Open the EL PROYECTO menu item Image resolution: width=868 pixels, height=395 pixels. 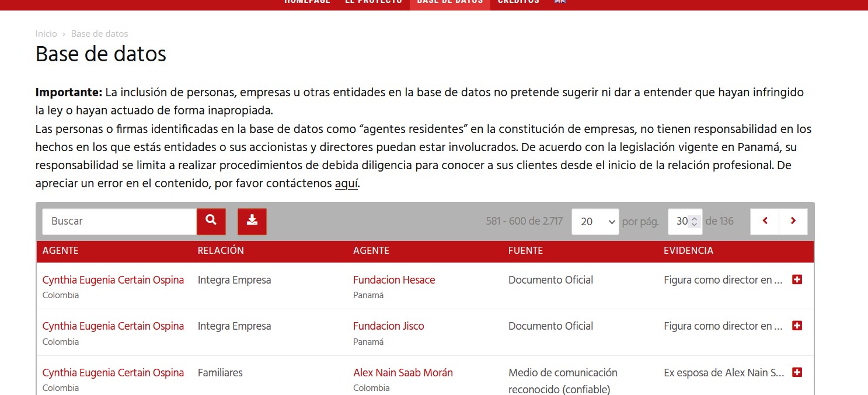374,2
